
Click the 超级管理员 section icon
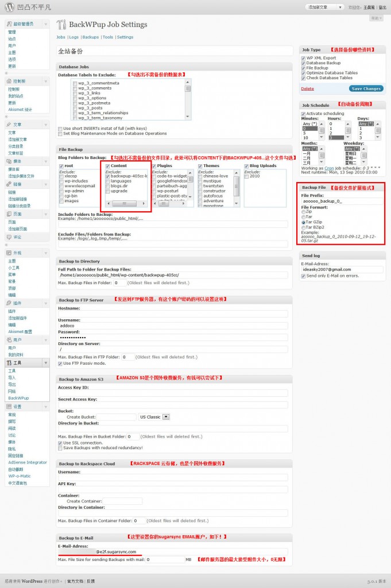point(9,24)
